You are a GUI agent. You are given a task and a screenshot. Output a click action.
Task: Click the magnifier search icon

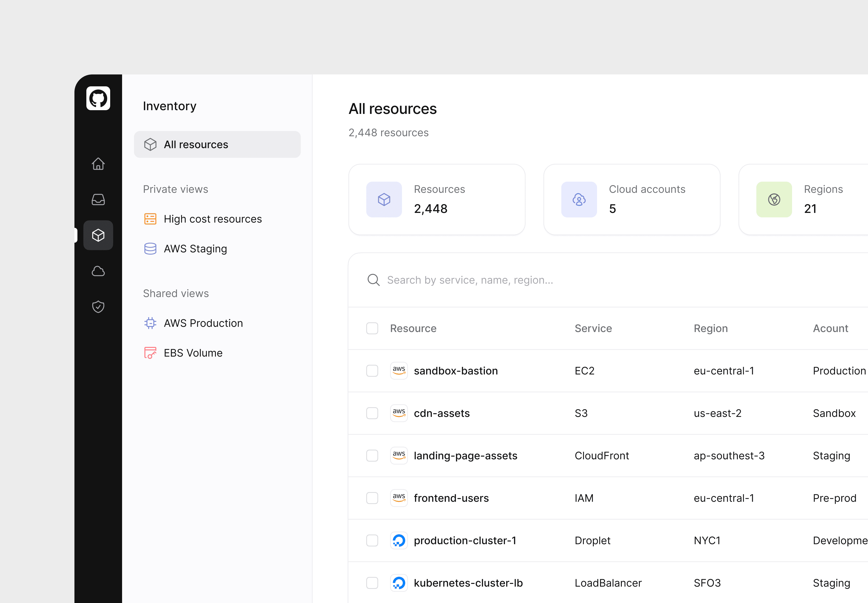point(373,280)
